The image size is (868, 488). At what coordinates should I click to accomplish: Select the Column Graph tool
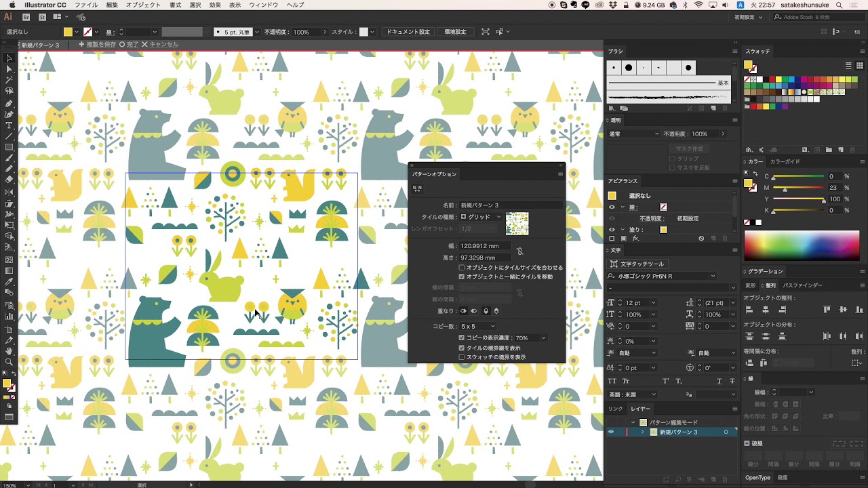9,316
